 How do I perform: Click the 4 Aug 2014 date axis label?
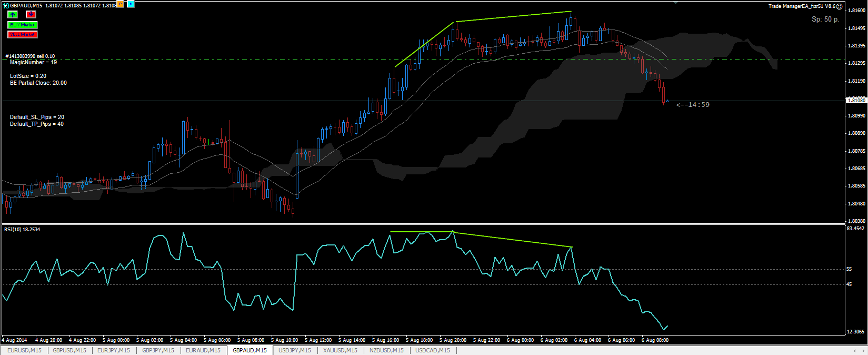[14, 340]
